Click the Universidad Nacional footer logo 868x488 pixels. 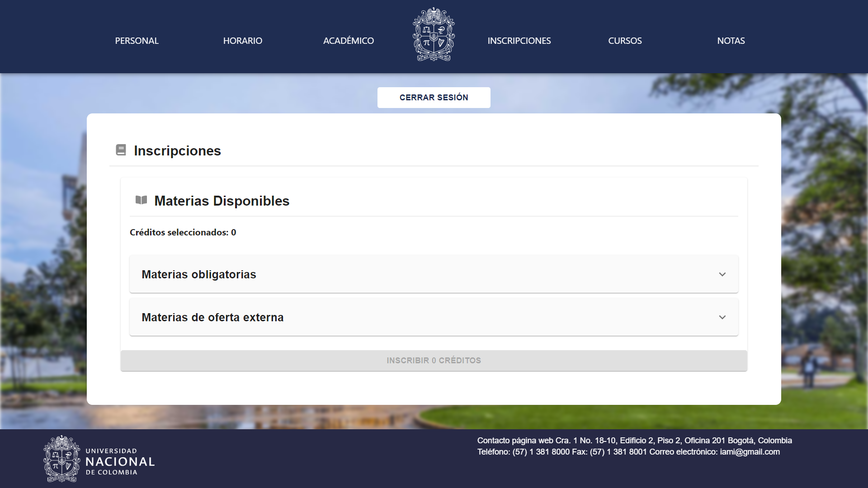(x=99, y=459)
